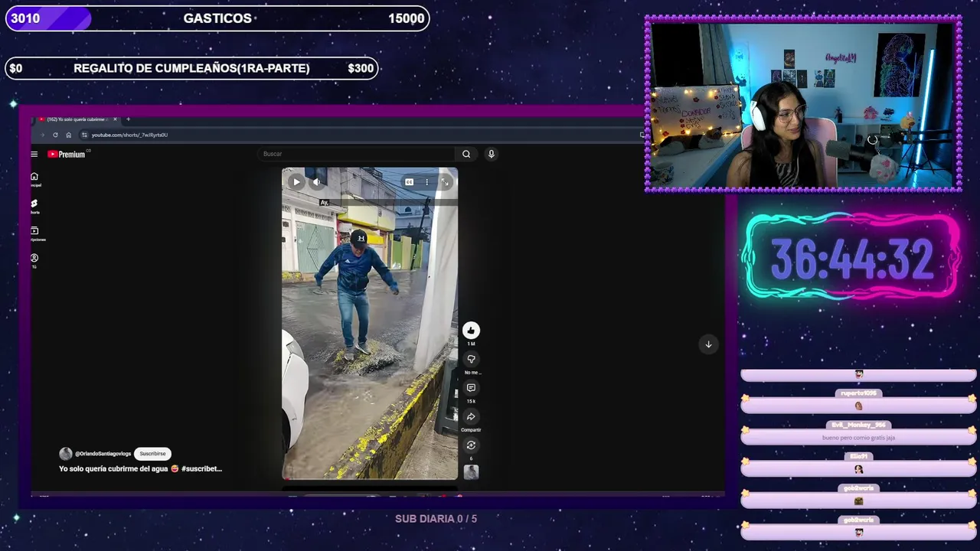980x551 pixels.
Task: Click the red video progress bar
Action: (370, 479)
